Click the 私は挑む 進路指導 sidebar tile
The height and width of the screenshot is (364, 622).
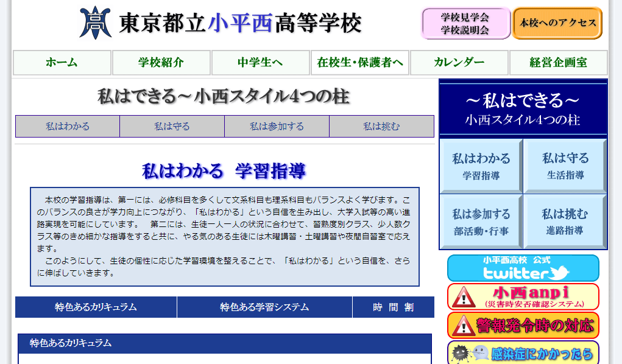point(565,222)
